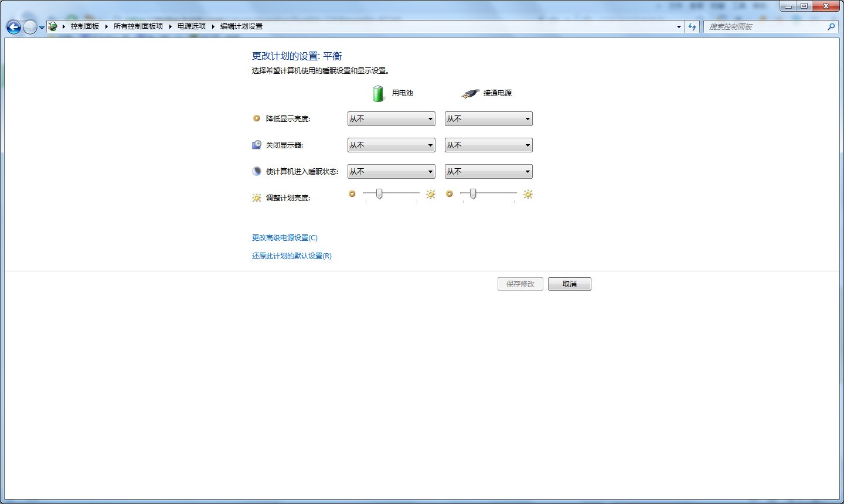844x504 pixels.
Task: Click the Back navigation arrow button
Action: click(13, 27)
